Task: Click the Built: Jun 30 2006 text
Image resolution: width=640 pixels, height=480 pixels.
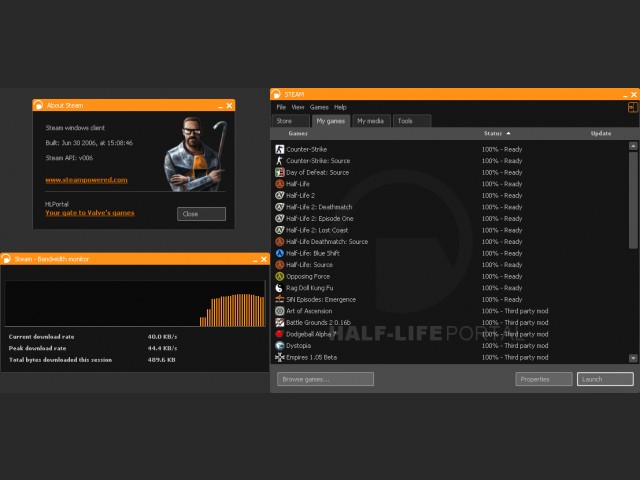Action: coord(89,143)
